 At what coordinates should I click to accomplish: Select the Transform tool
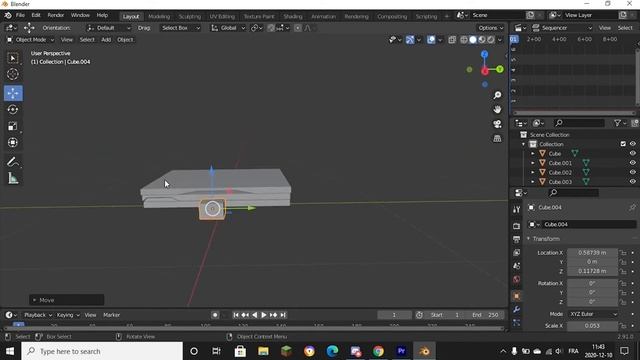pos(13,142)
